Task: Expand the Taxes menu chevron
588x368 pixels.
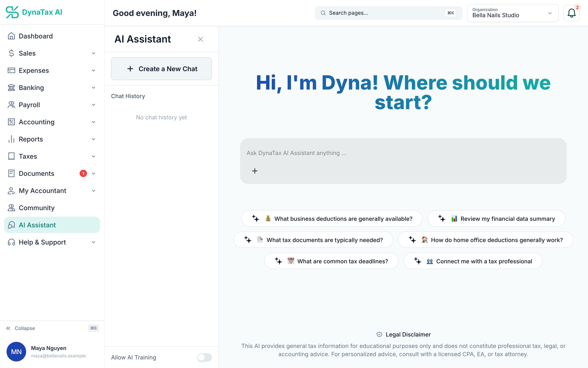Action: pyautogui.click(x=94, y=156)
